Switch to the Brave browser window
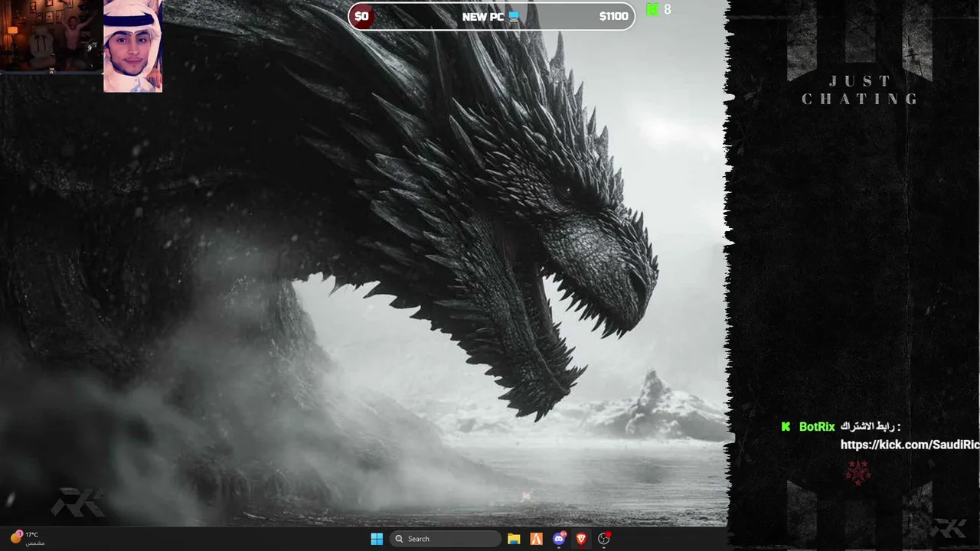The image size is (980, 551). [581, 539]
